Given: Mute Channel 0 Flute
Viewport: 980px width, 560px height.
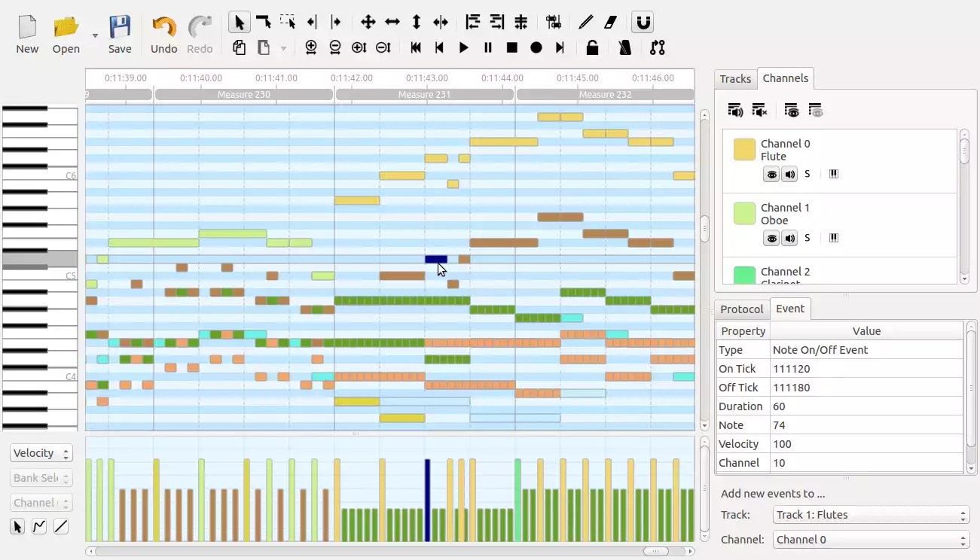Looking at the screenshot, I should point(789,174).
